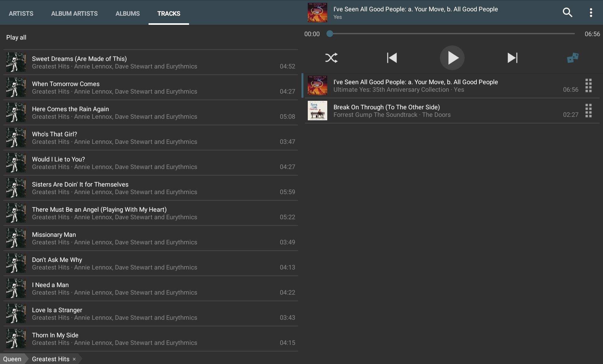Remove Greatest Hits filter chip
Image resolution: width=603 pixels, height=364 pixels.
74,359
